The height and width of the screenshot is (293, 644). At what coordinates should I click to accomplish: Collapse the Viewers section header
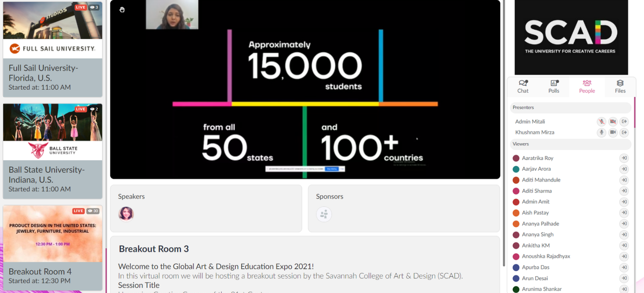570,144
